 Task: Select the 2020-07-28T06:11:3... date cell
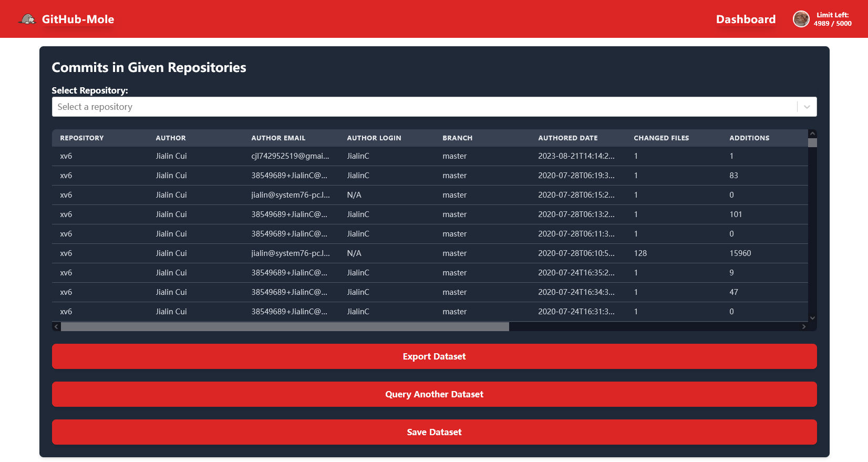click(x=576, y=234)
